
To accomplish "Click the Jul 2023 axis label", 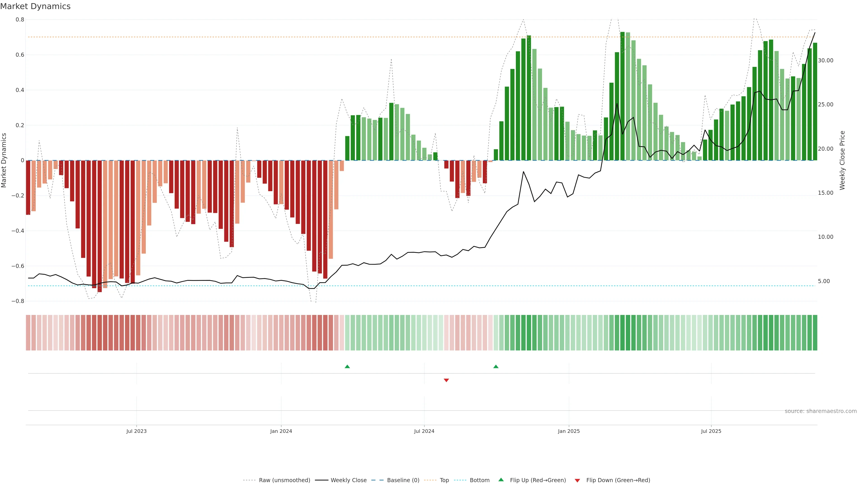I will (137, 431).
